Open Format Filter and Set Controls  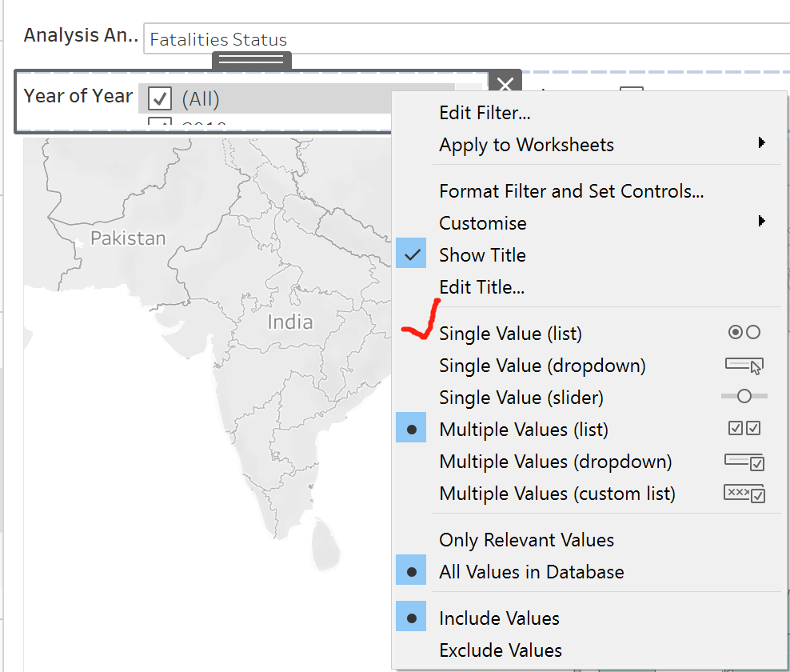571,191
